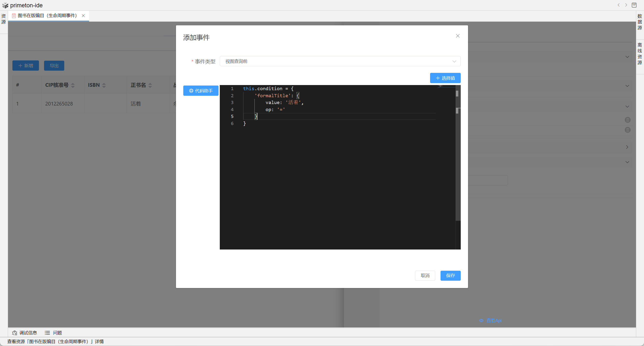Open the 数据源 side tab
The height and width of the screenshot is (346, 644).
pyautogui.click(x=640, y=22)
